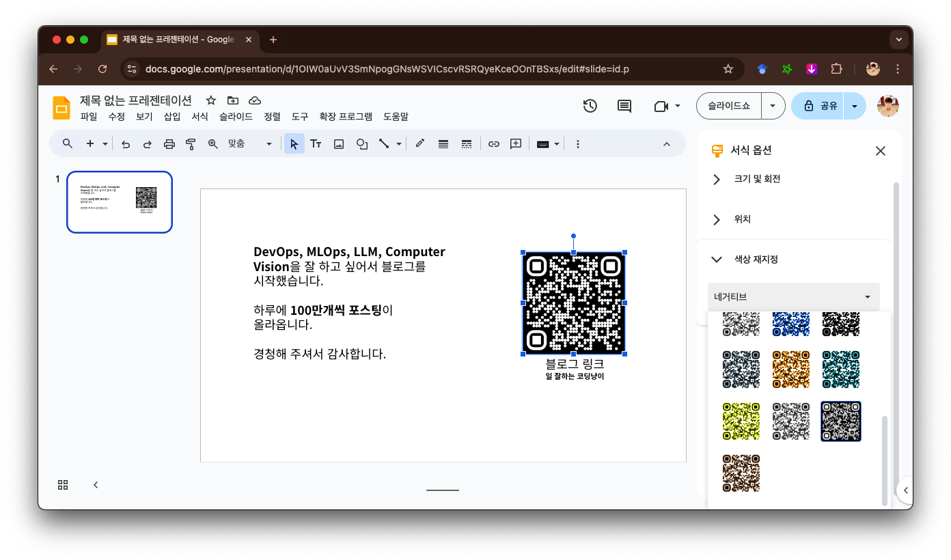Select slide 1 thumbnail in filmstrip
The height and width of the screenshot is (560, 951).
pos(120,202)
